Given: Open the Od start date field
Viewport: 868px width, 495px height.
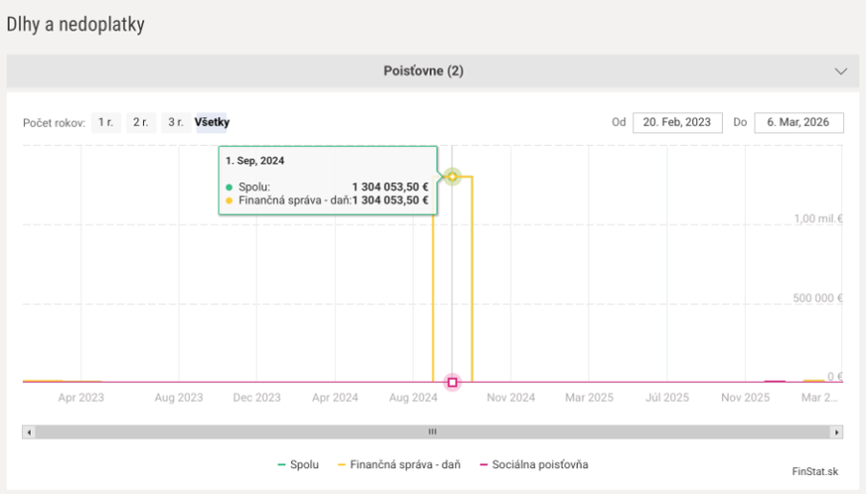Looking at the screenshot, I should click(x=677, y=123).
